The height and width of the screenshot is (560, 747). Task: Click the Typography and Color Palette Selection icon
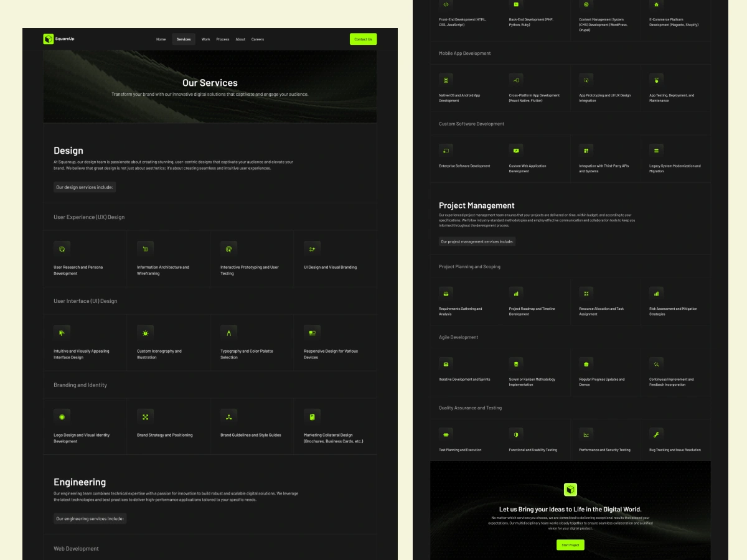[x=228, y=333]
